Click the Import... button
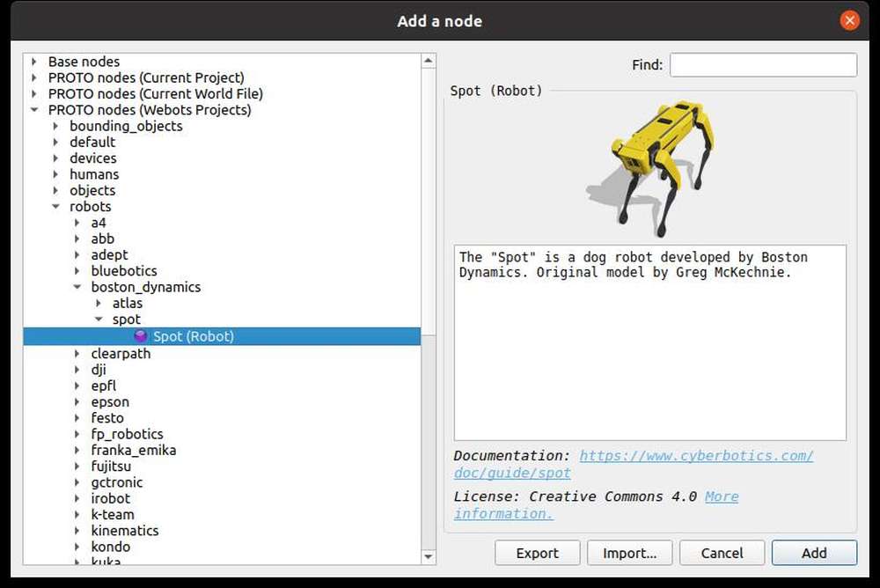The height and width of the screenshot is (588, 880). tap(630, 553)
